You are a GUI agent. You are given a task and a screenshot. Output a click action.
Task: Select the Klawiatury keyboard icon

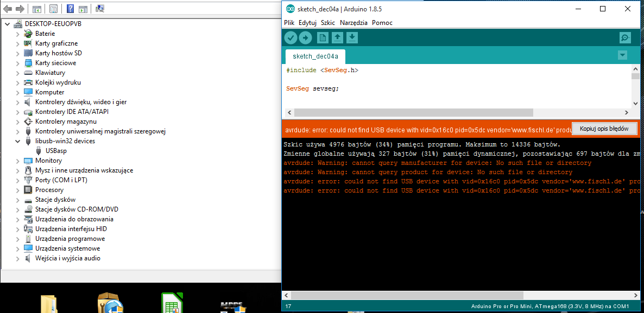(x=28, y=73)
